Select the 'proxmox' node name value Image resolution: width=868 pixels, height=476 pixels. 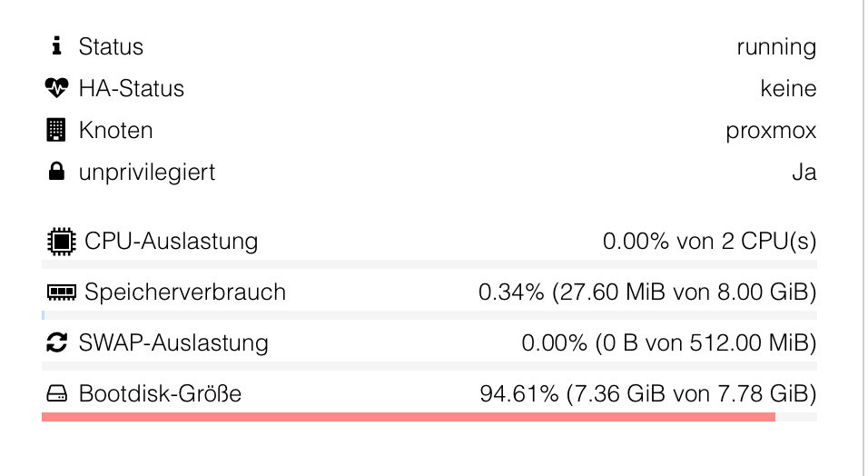tap(771, 132)
